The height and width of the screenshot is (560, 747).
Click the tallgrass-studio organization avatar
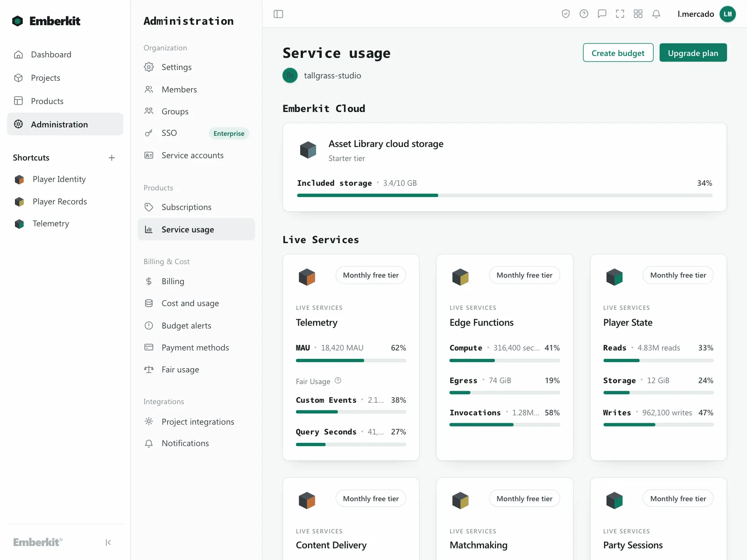(x=290, y=76)
